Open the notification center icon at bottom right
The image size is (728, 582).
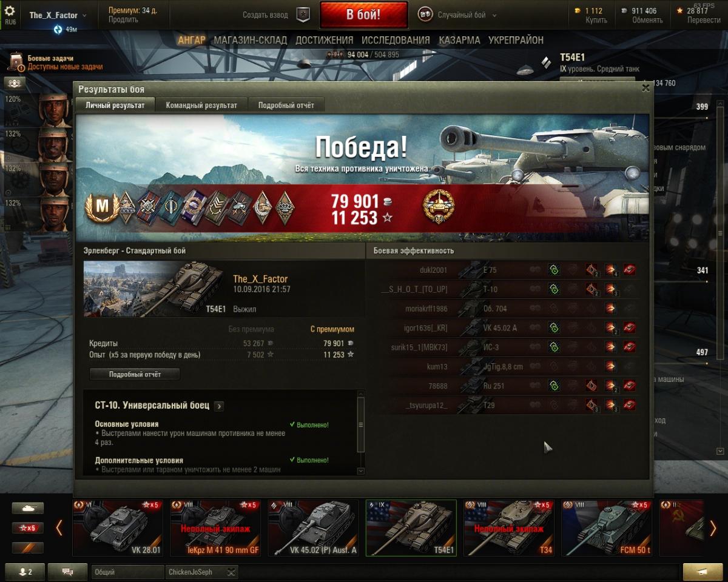pyautogui.click(x=702, y=572)
